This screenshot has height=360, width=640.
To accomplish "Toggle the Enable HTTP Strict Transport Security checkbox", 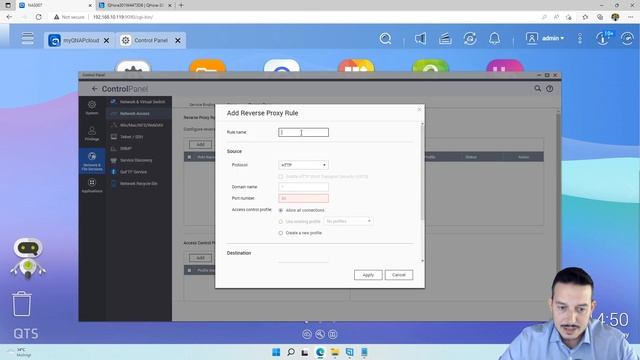I will pyautogui.click(x=280, y=177).
